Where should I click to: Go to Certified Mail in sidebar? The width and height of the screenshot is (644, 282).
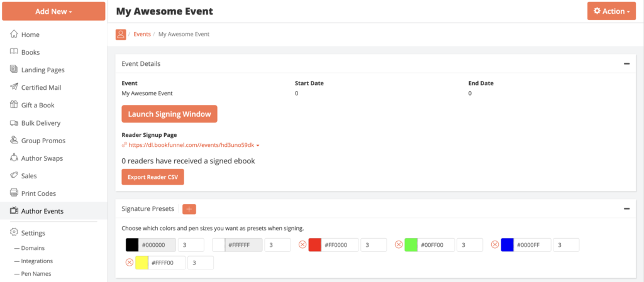pos(41,87)
